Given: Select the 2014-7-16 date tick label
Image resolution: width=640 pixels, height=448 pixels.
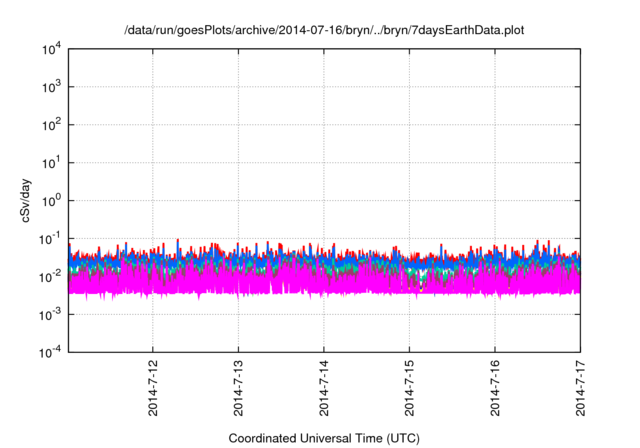Looking at the screenshot, I should coord(495,388).
